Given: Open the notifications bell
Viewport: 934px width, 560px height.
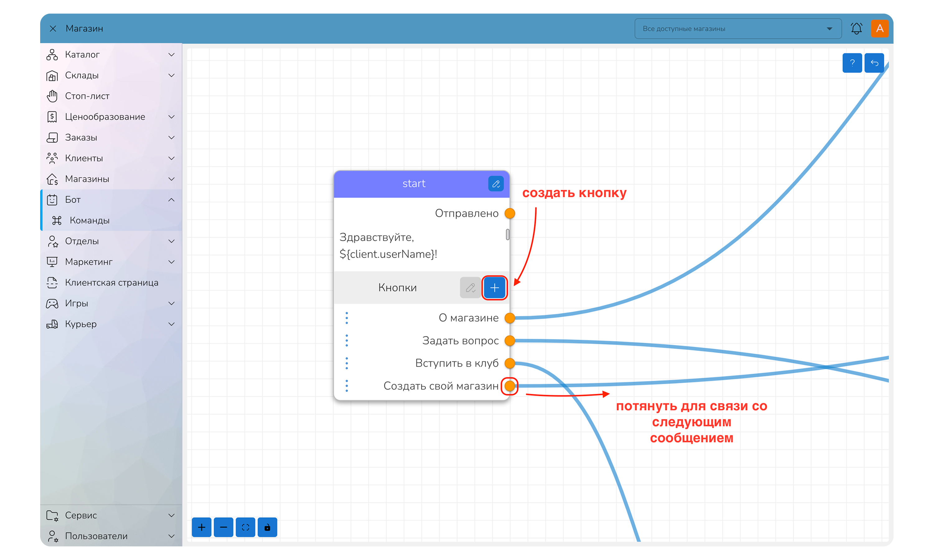Looking at the screenshot, I should click(x=856, y=29).
